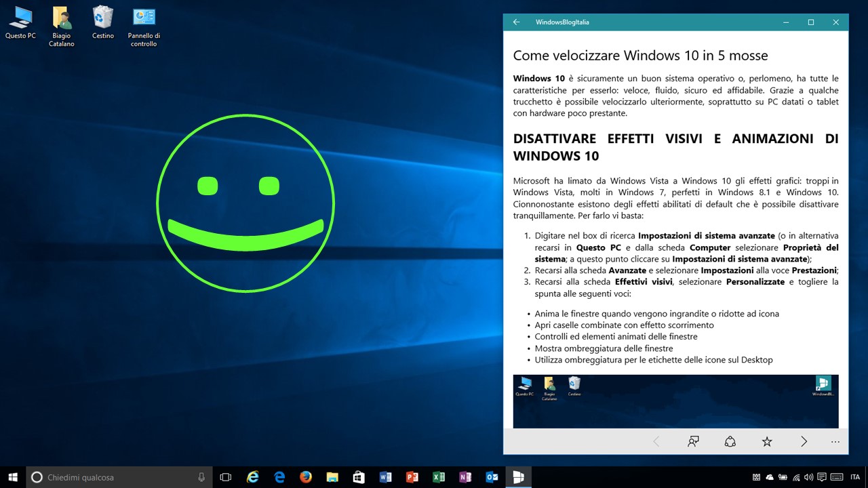
Task: Go back using the WindowsBlogItalia title bar arrow
Action: (516, 22)
